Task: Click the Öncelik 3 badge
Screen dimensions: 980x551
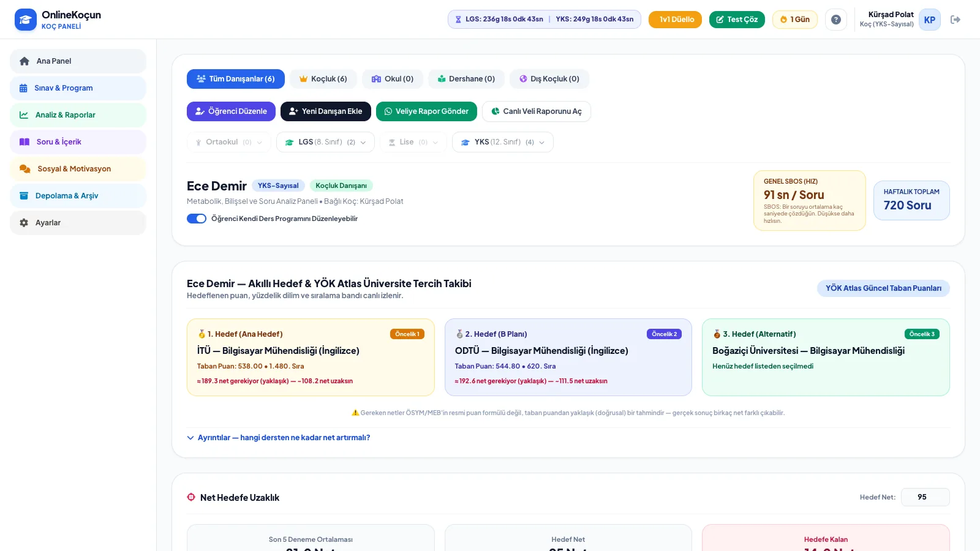Action: [x=922, y=334]
